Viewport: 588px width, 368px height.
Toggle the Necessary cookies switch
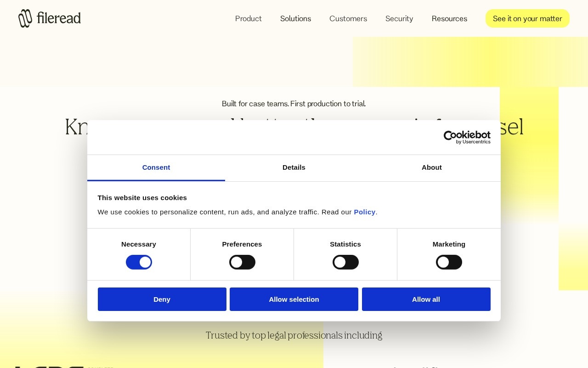pos(139,262)
